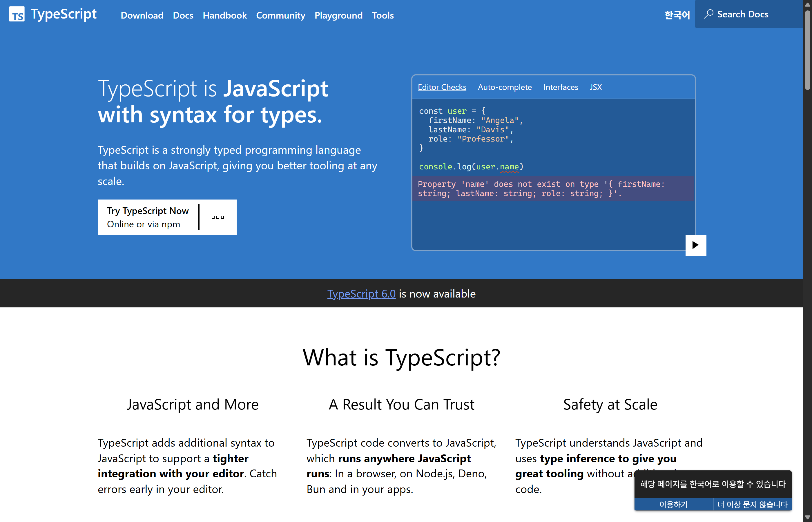Go to the Playground

pyautogui.click(x=338, y=15)
